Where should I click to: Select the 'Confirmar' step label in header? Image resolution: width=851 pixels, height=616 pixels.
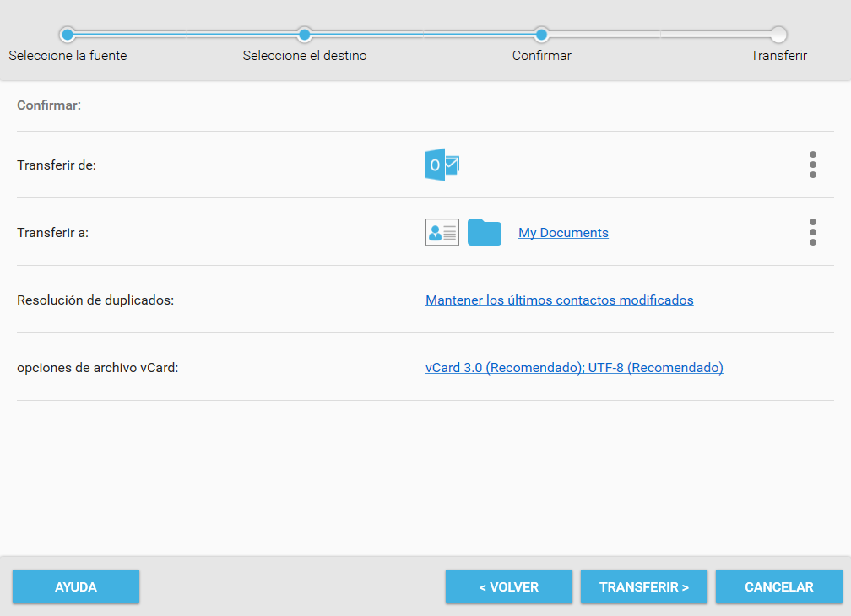coord(542,56)
